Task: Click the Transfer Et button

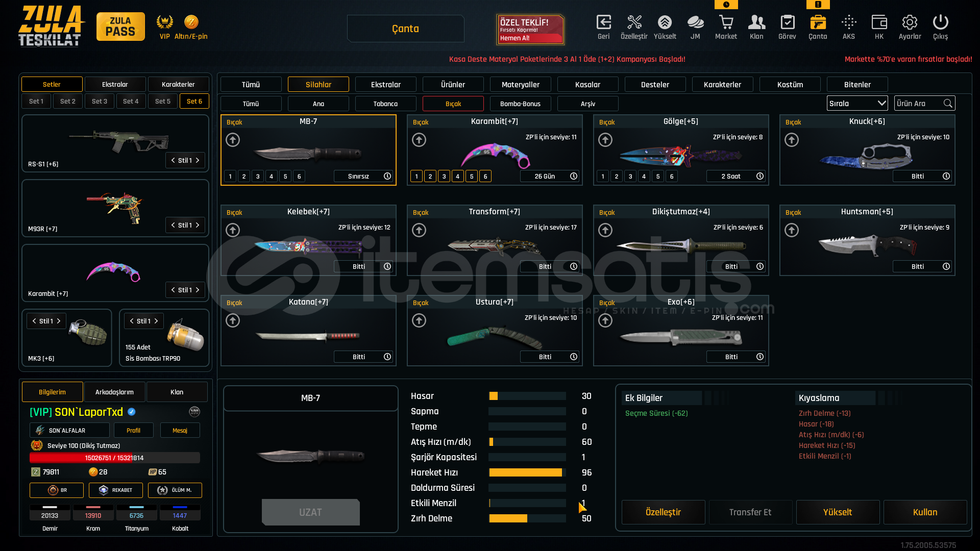Action: (750, 512)
